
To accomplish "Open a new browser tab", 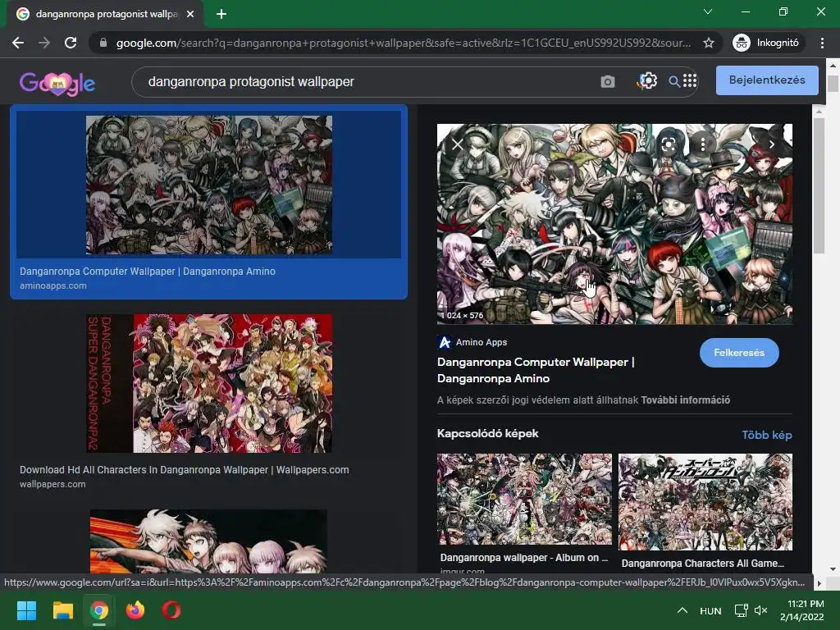I will click(x=221, y=14).
